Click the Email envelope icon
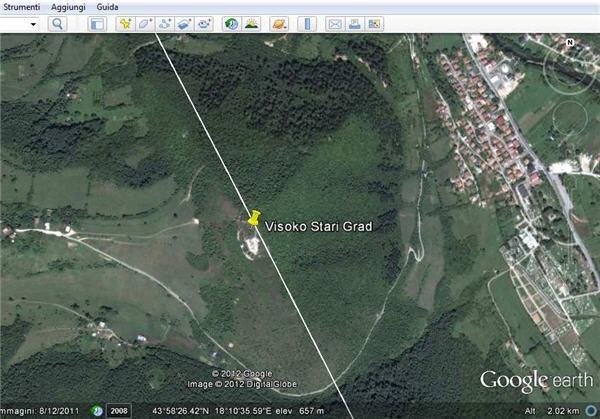 click(x=335, y=24)
